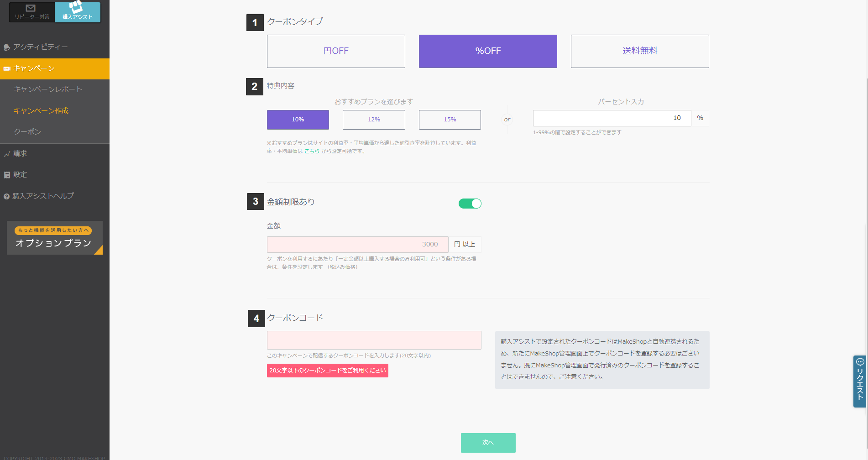868x460 pixels.
Task: Click the 1-99%の間で設定 hint text
Action: coord(577,132)
